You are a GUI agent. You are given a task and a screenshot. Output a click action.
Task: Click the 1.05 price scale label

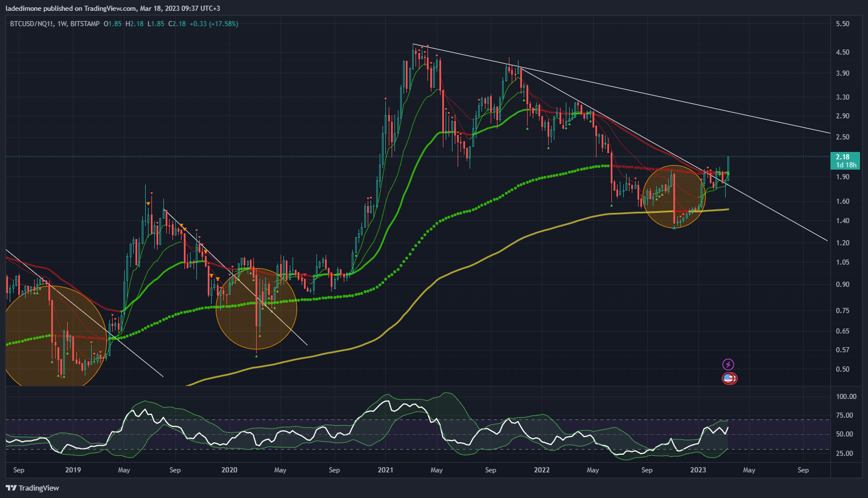842,262
